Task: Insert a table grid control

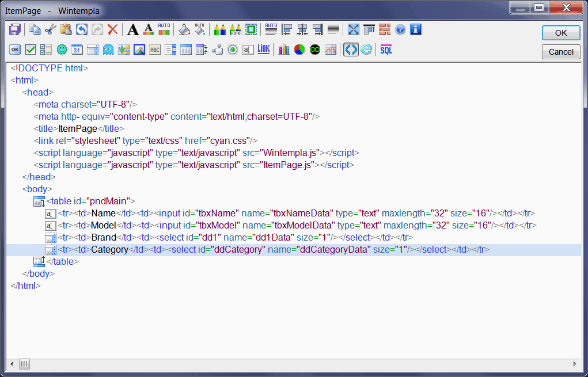Action: [186, 49]
